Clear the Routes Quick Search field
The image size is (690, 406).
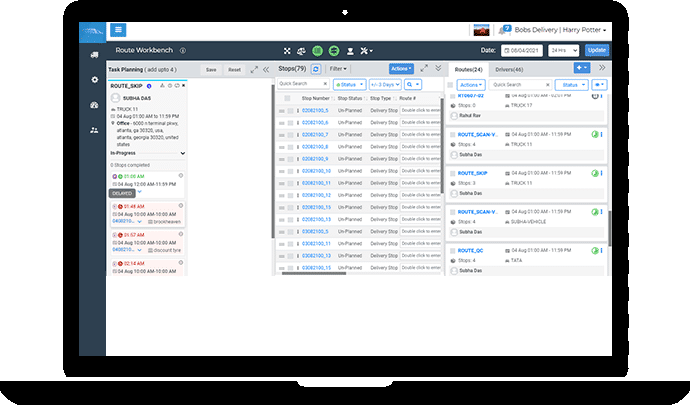pyautogui.click(x=547, y=85)
